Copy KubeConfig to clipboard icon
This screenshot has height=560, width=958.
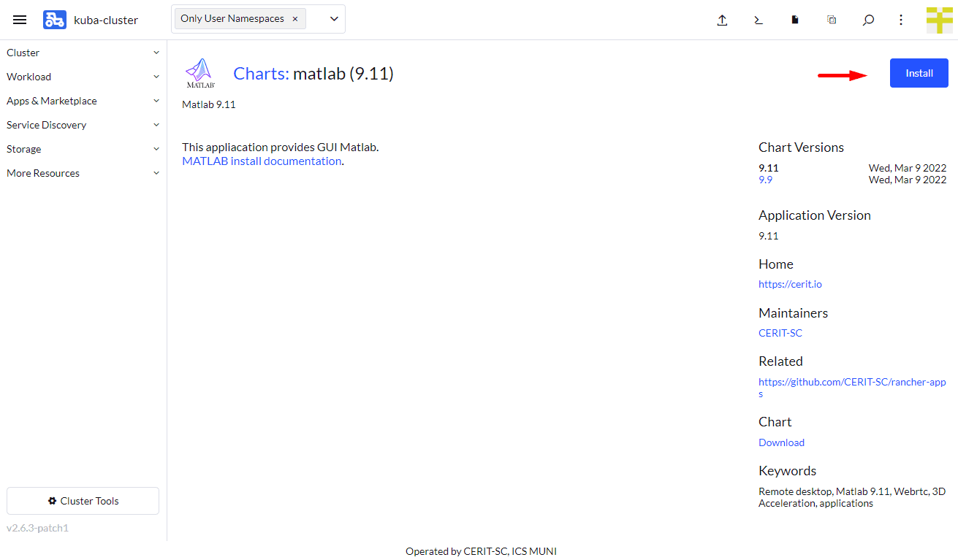coord(832,20)
